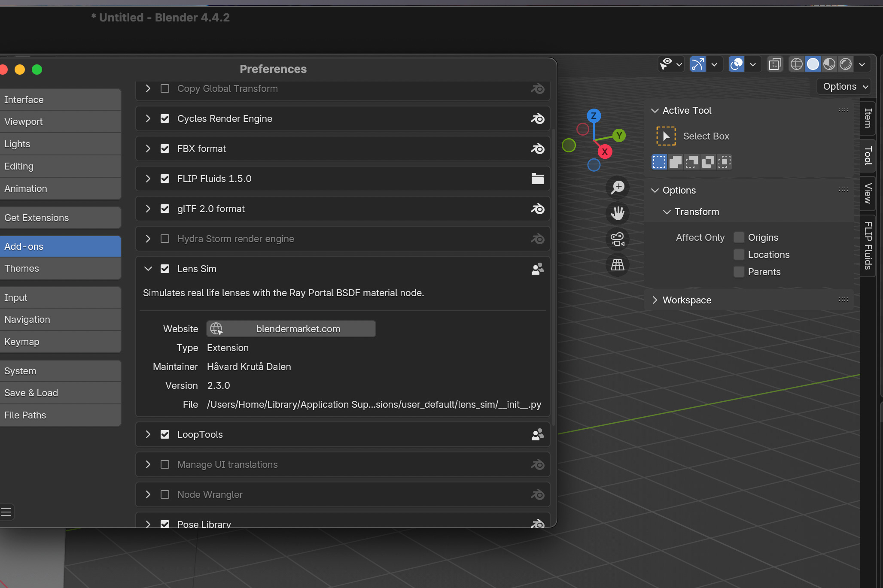The height and width of the screenshot is (588, 883).
Task: Select material preview shading
Action: (x=829, y=64)
